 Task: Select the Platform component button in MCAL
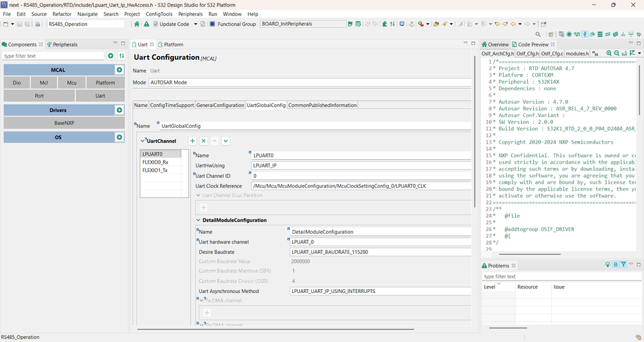(106, 82)
